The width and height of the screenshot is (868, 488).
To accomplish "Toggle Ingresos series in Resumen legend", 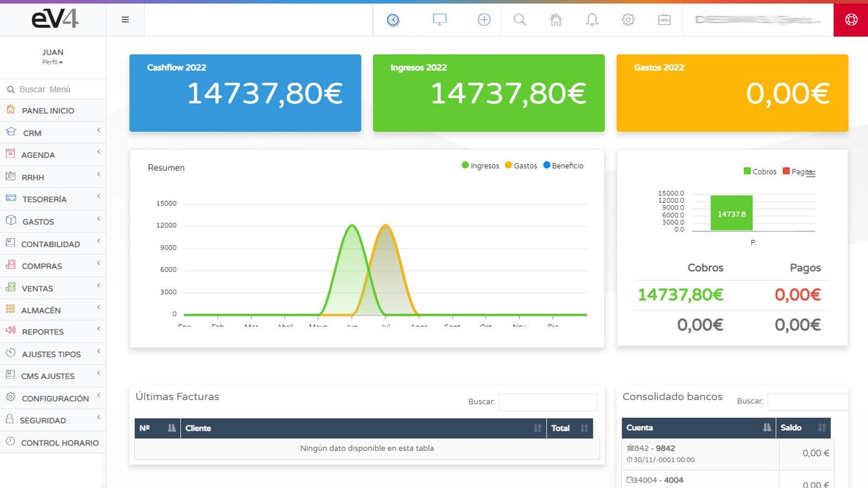I will pyautogui.click(x=480, y=166).
